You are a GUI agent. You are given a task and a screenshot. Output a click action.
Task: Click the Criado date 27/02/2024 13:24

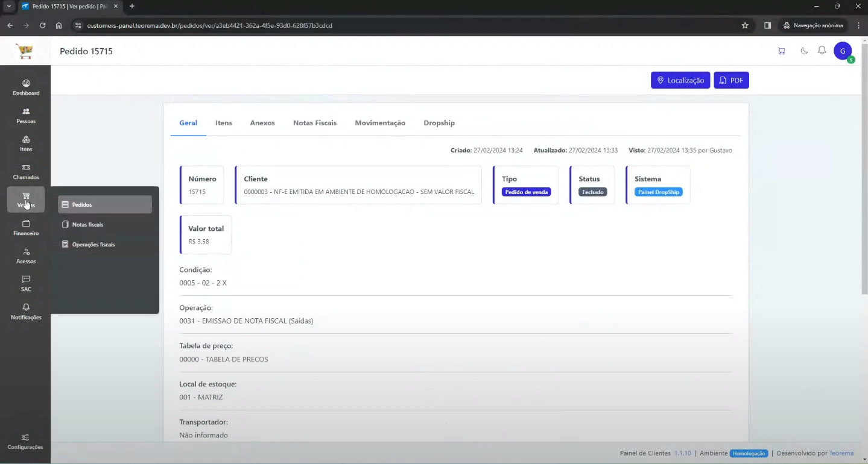pos(487,150)
